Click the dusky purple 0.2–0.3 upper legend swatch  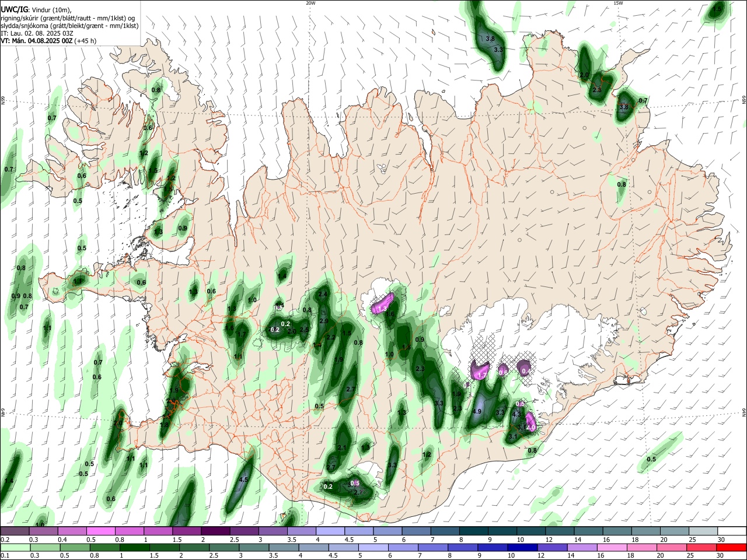[x=15, y=531]
